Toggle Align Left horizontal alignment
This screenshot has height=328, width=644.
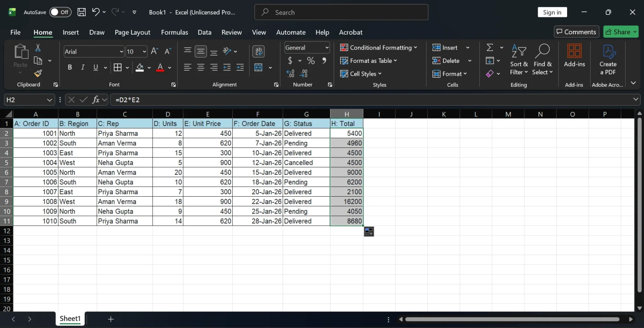[188, 67]
